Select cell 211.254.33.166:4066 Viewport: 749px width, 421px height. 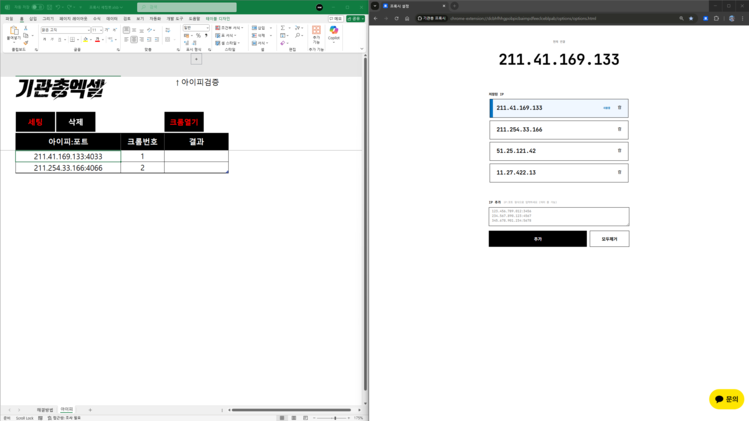tap(68, 168)
